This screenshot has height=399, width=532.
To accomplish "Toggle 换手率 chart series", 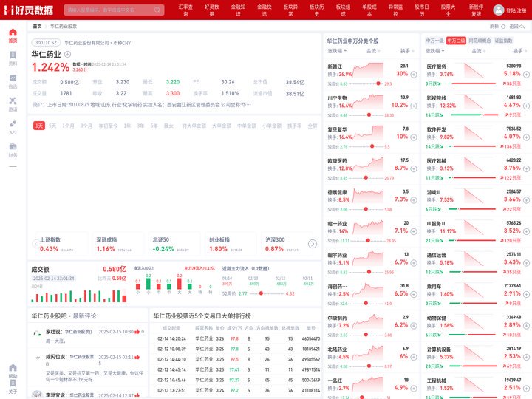I will pos(294,126).
